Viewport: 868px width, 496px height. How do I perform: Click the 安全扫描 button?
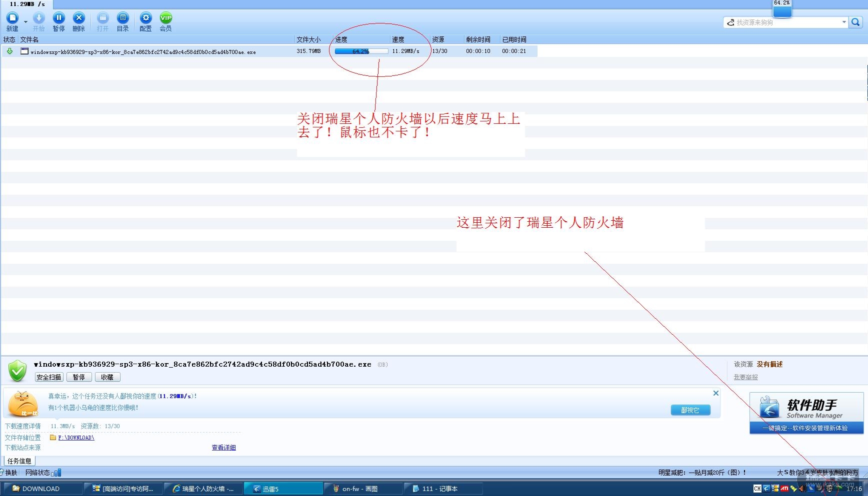(49, 377)
